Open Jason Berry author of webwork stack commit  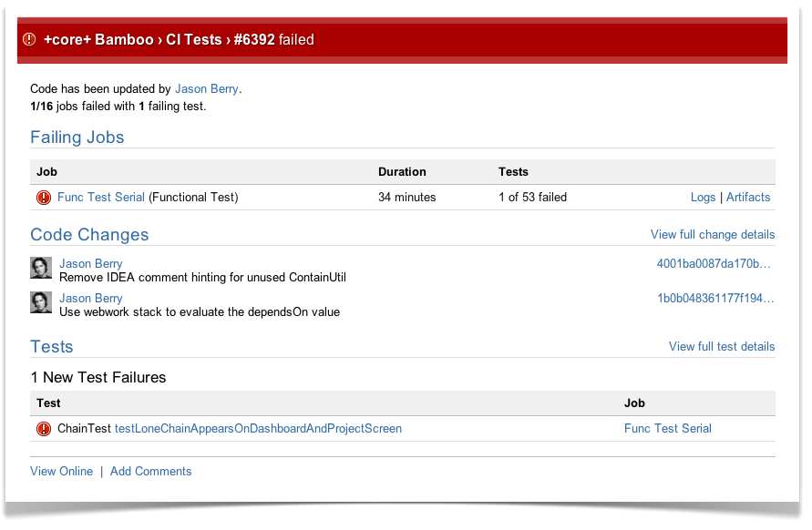91,298
